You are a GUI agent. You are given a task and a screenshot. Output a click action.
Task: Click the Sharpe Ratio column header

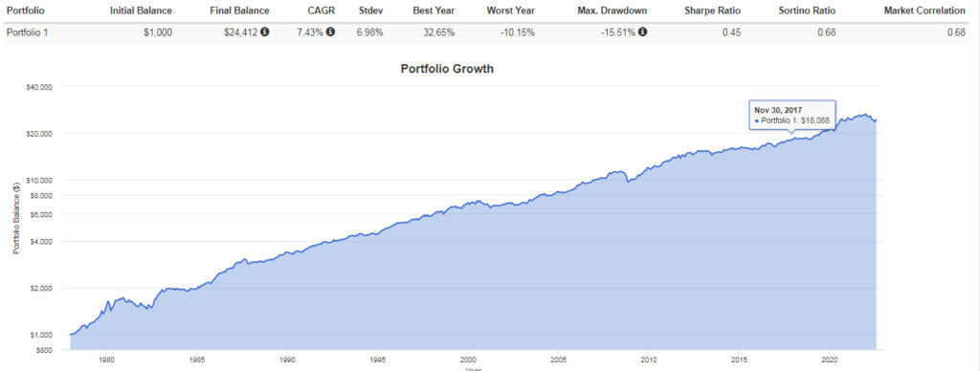(x=712, y=11)
